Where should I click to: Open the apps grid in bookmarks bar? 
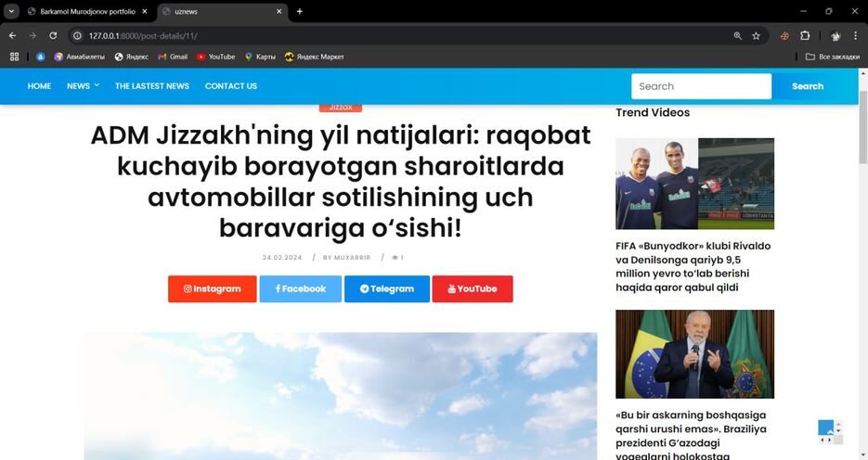click(15, 57)
